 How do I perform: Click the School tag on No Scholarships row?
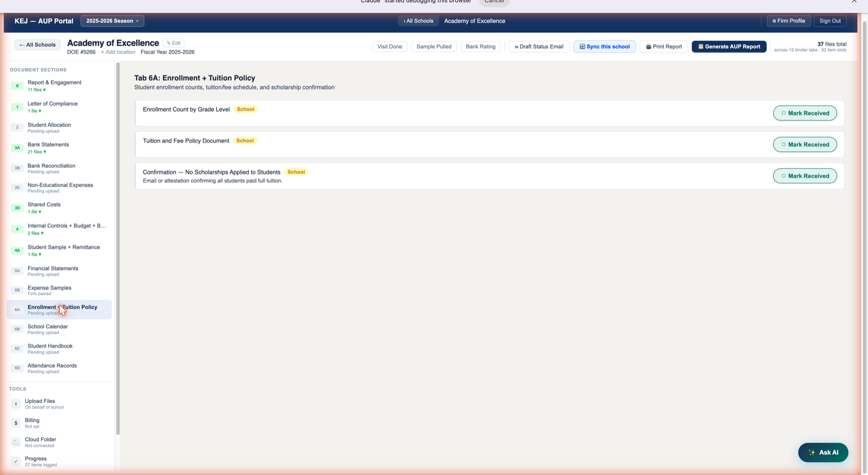(296, 172)
